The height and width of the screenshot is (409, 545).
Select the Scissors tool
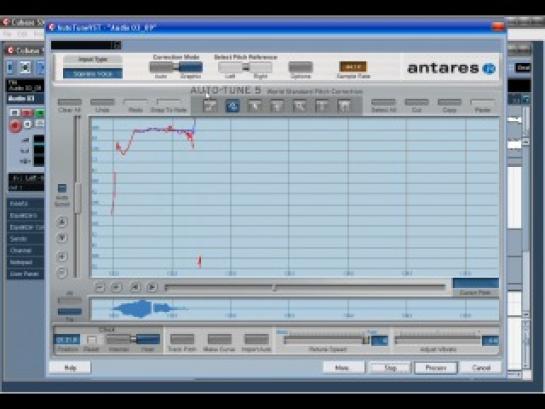pos(277,106)
